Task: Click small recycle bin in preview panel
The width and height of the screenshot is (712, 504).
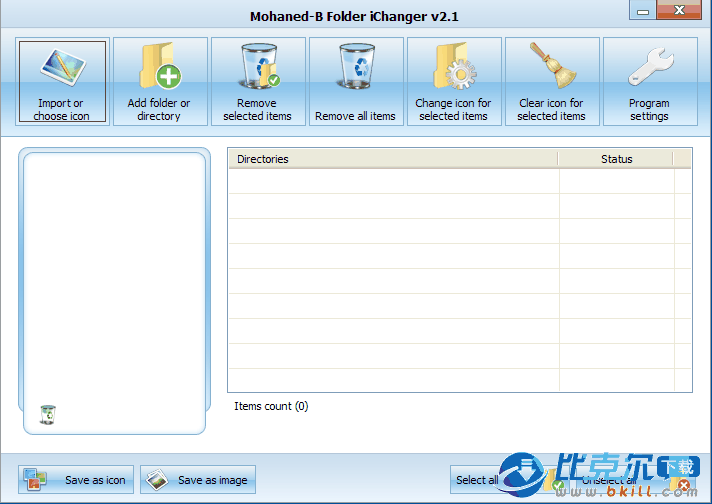Action: [48, 415]
